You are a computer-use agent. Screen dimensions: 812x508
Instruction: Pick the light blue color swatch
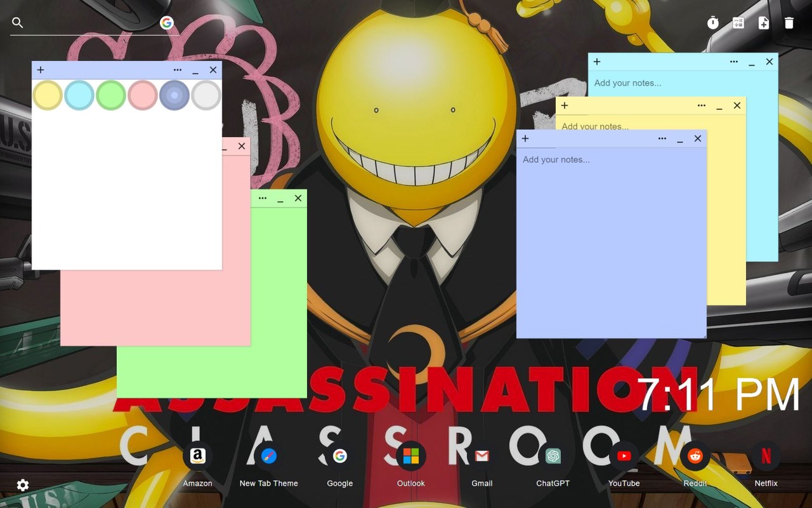coord(79,95)
